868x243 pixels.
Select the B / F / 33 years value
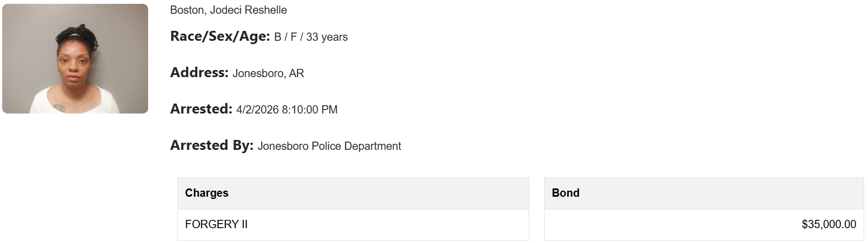tap(311, 37)
